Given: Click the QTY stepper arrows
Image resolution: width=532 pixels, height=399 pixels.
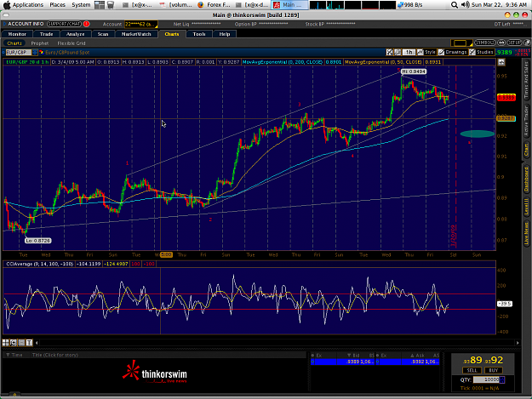Looking at the screenshot, I should [x=502, y=379].
